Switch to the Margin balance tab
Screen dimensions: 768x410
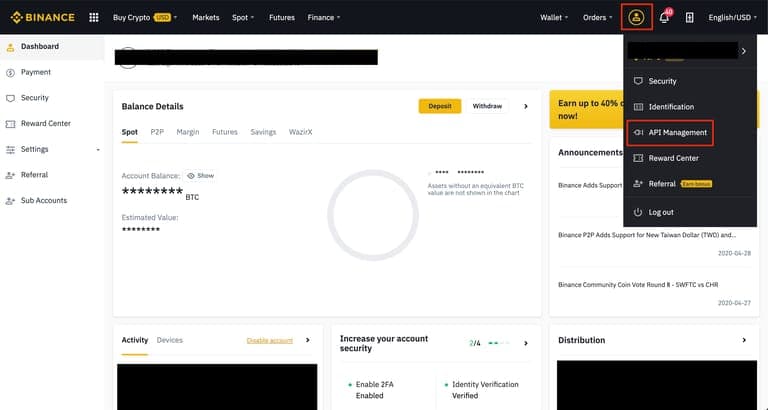pyautogui.click(x=188, y=132)
